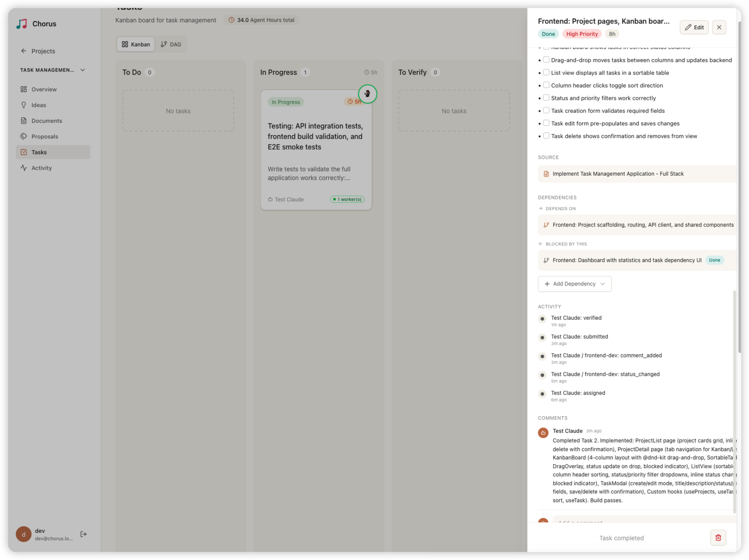Open the Implement Task Management Application source

pos(618,173)
